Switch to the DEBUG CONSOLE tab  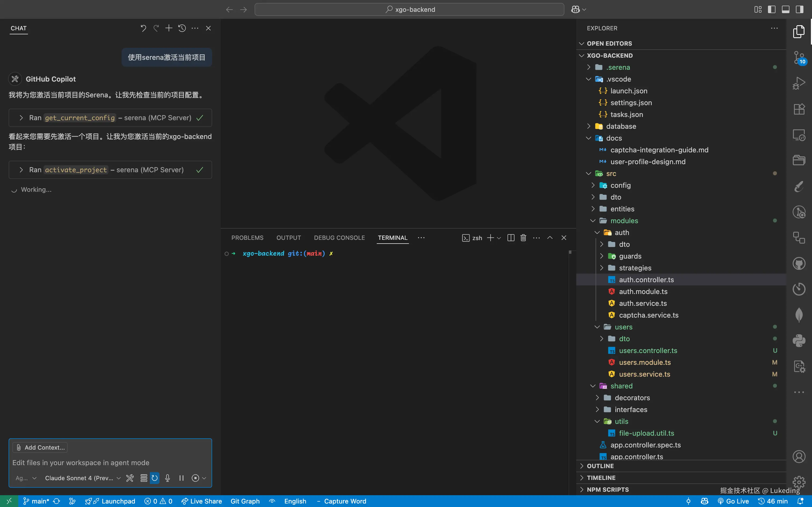pos(339,238)
